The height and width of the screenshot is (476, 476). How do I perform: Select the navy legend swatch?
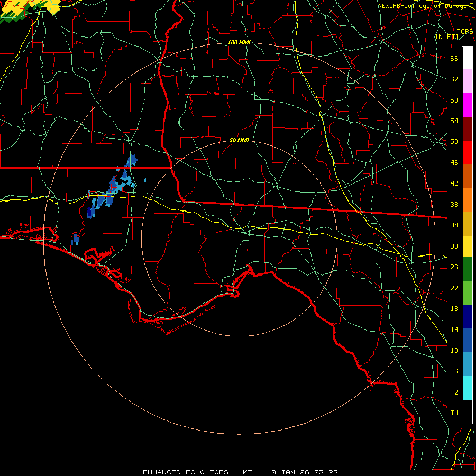pyautogui.click(x=467, y=317)
